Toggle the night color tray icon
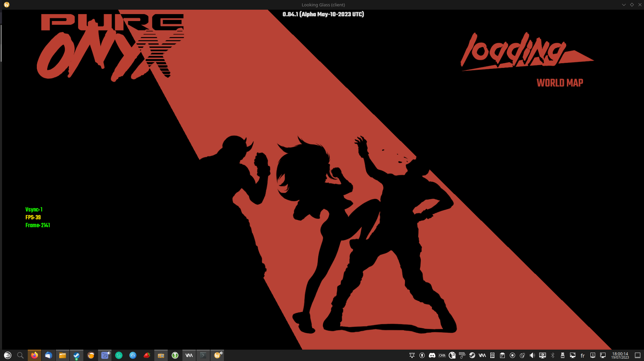The height and width of the screenshot is (361, 644). [x=522, y=355]
